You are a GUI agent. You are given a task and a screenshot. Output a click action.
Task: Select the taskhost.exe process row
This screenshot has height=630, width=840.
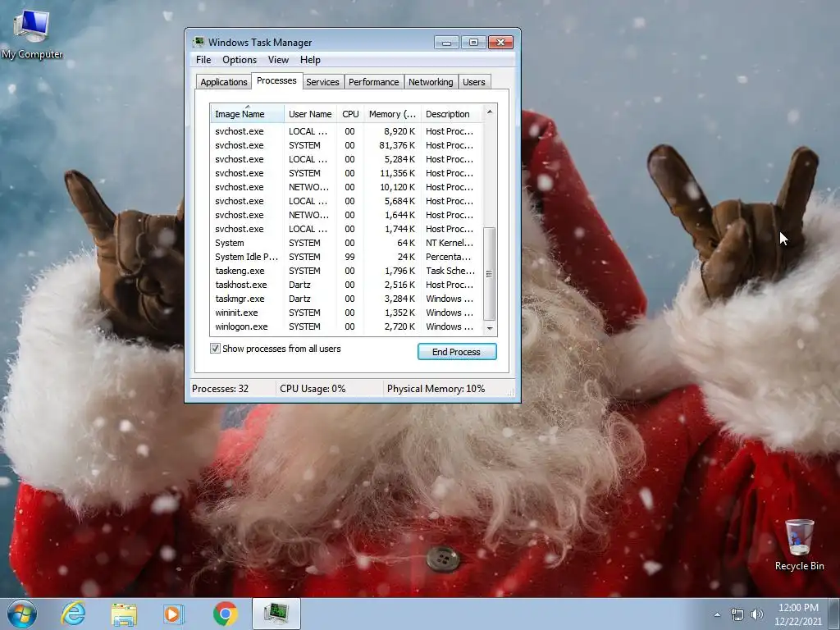346,285
